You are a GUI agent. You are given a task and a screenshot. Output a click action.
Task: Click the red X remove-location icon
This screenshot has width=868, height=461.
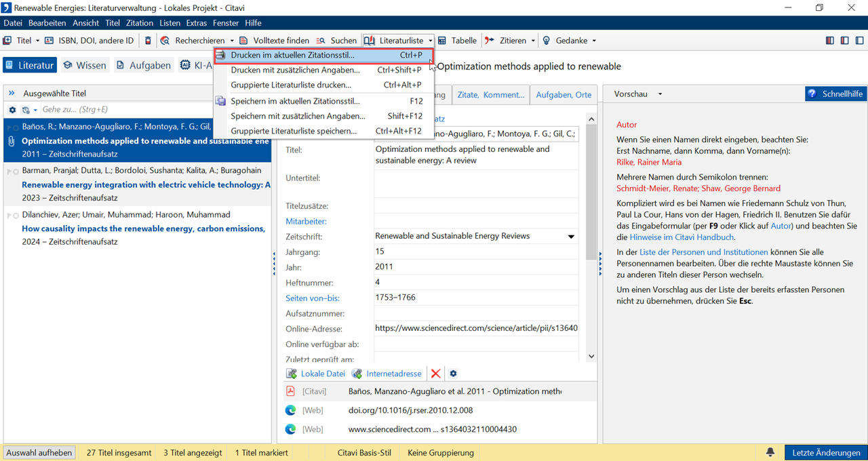click(435, 374)
